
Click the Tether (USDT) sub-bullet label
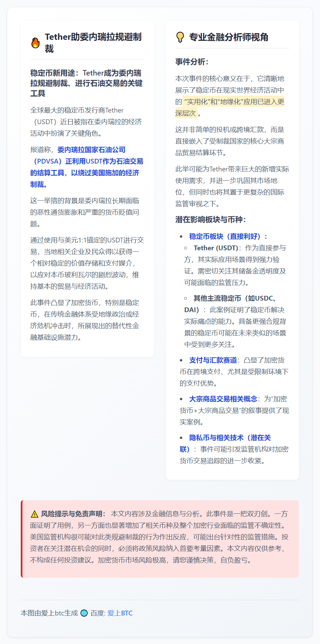tap(216, 248)
